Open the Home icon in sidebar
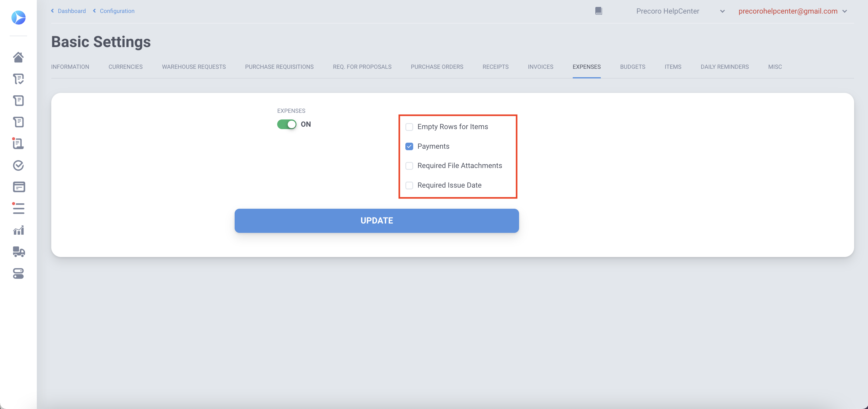 click(18, 57)
